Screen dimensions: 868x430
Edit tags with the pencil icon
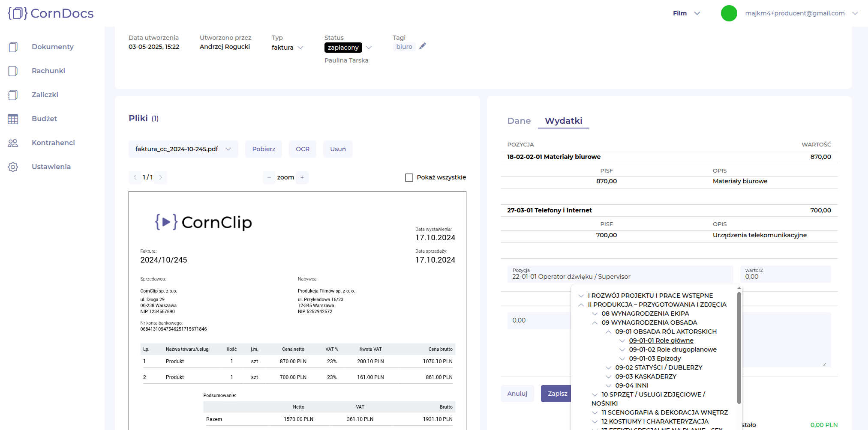(x=423, y=46)
